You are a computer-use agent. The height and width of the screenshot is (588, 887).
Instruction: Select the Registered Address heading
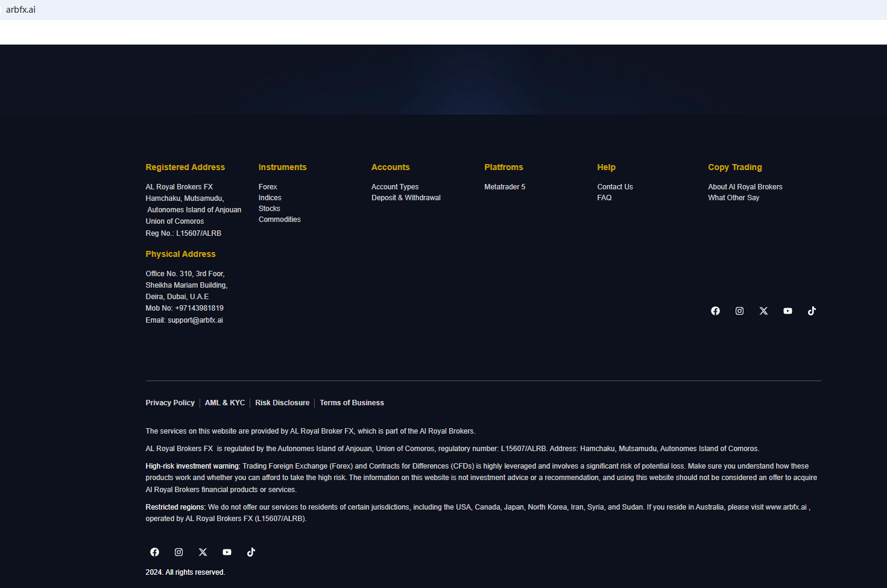185,167
